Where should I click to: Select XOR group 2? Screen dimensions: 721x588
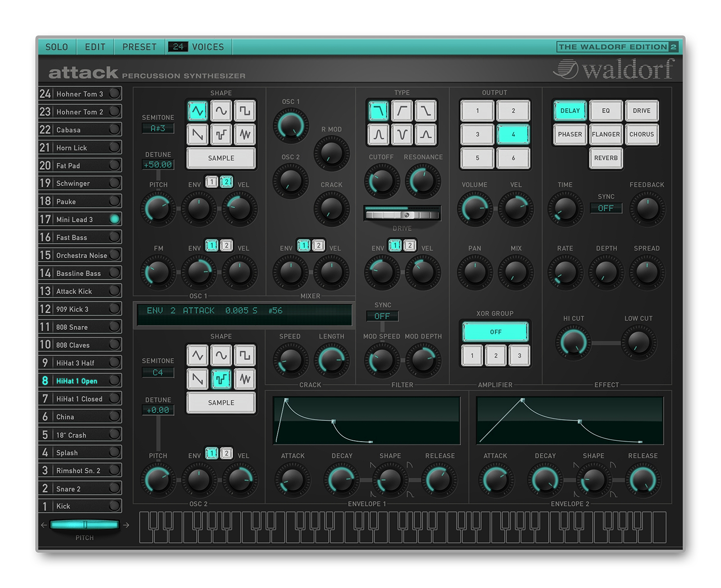coord(496,356)
